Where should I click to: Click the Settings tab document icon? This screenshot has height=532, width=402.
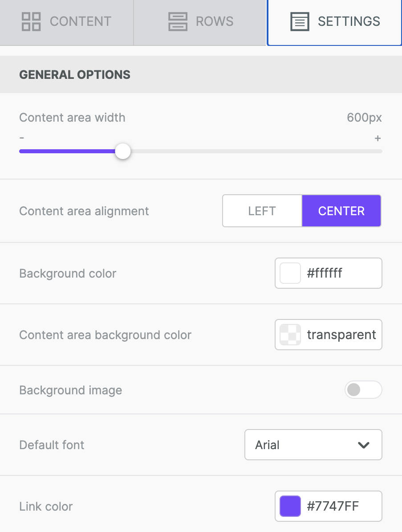300,20
